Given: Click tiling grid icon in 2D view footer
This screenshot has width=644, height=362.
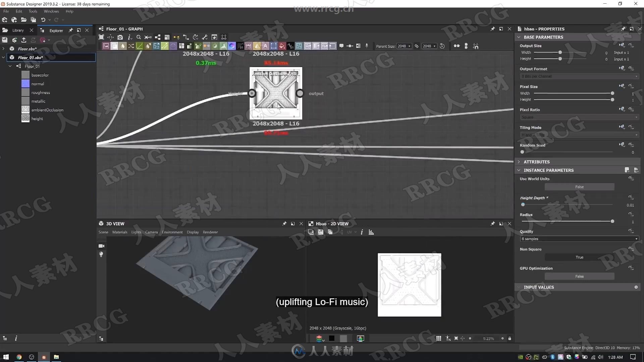Looking at the screenshot, I should [439, 339].
